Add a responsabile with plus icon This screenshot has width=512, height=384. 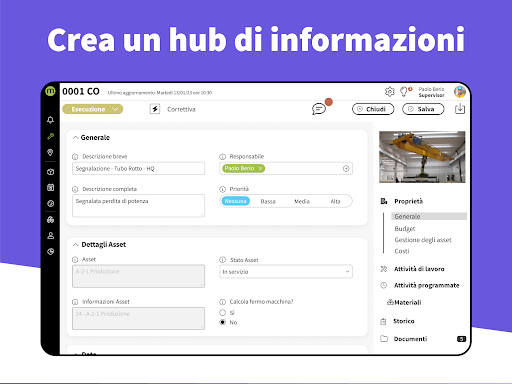pos(346,169)
